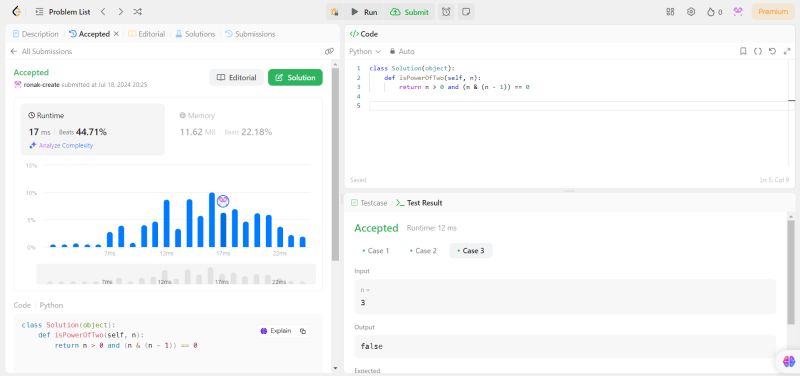
Task: Select the Memory stats card
Action: point(245,130)
